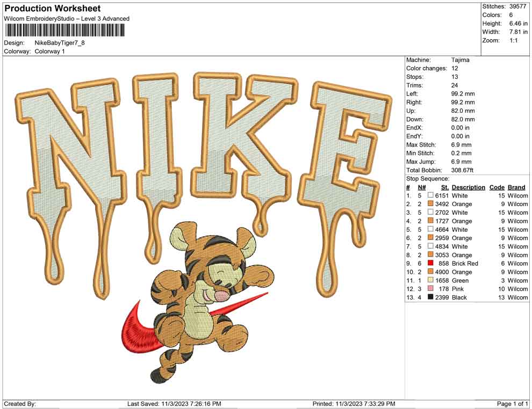Click the barcode under the worksheet title

(64, 31)
